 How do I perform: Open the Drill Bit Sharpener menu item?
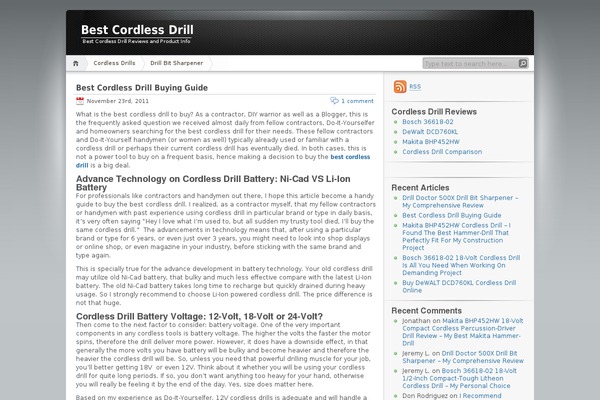coord(176,63)
